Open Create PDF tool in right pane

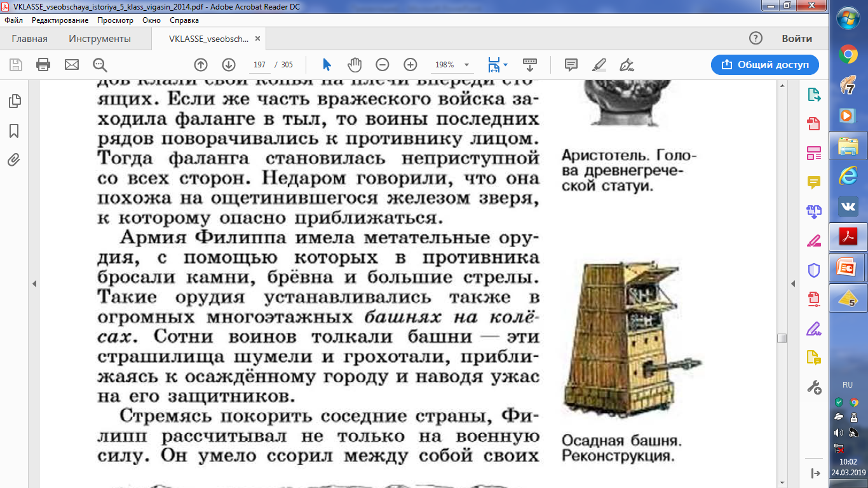coord(814,124)
